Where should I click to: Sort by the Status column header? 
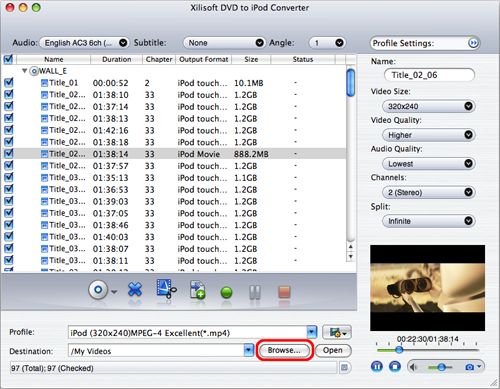(303, 59)
